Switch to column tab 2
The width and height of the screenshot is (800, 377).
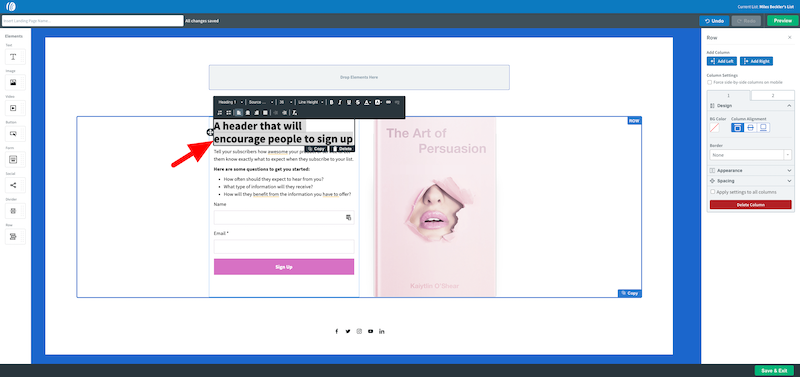pos(772,96)
